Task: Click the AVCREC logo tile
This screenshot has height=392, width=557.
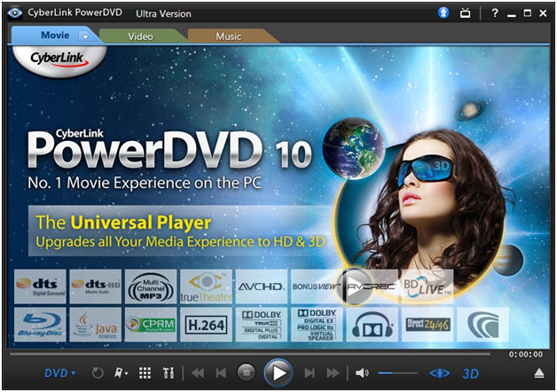Action: [372, 286]
